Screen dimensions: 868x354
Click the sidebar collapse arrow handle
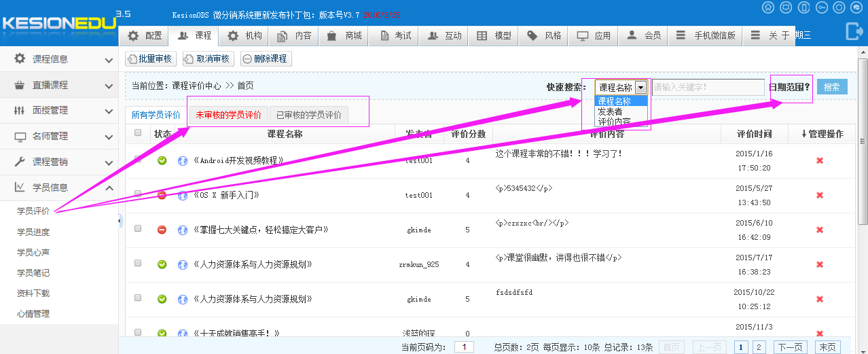120,221
